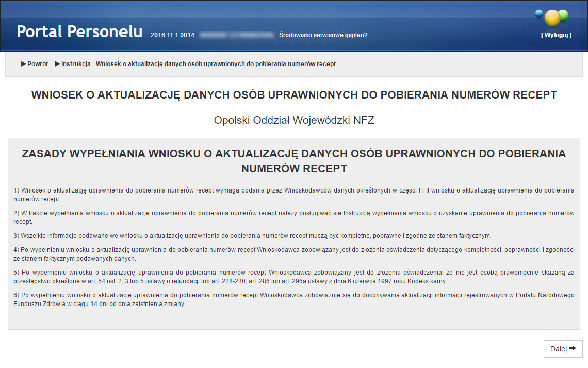The width and height of the screenshot is (588, 368).
Task: Click the blurred user identifier in header
Action: pos(236,35)
